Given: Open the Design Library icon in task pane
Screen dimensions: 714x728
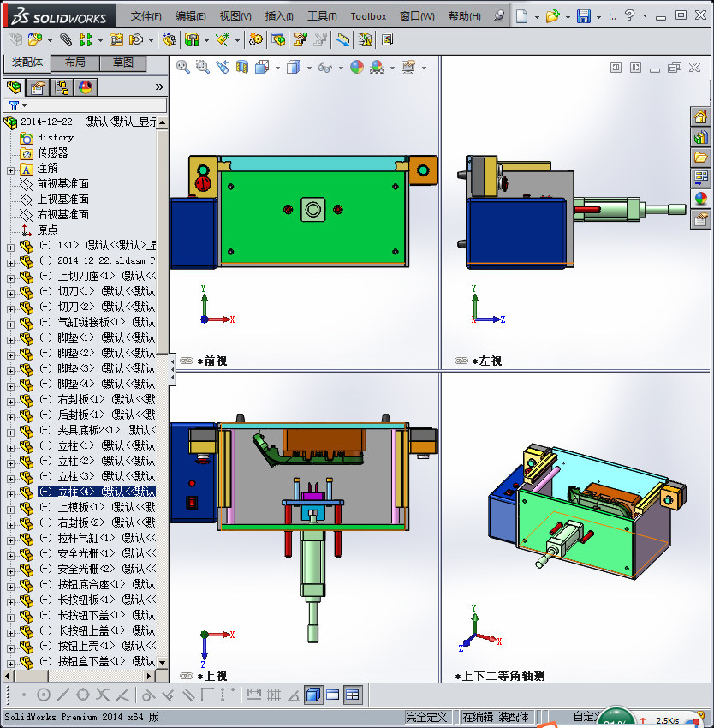Looking at the screenshot, I should [700, 137].
